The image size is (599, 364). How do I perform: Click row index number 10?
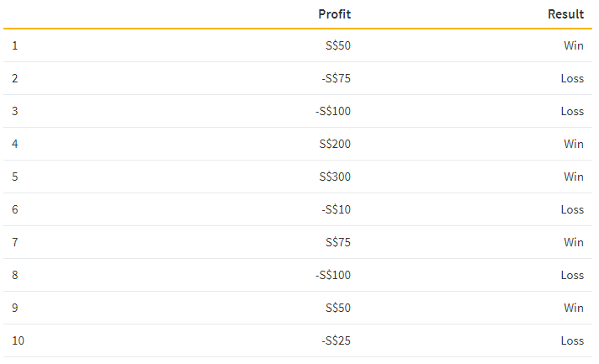click(x=18, y=340)
